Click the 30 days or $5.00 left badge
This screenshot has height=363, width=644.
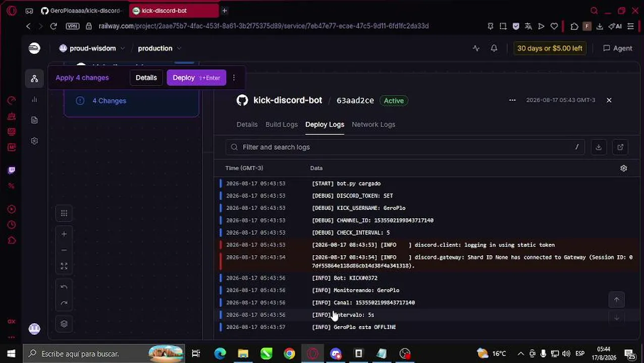[x=550, y=48]
